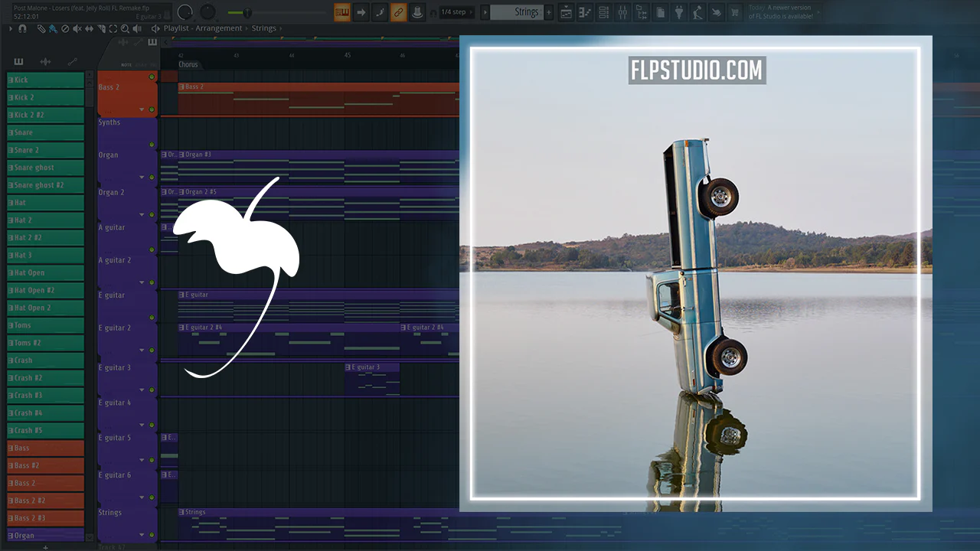Open the Channel rack icon
The width and height of the screenshot is (980, 551).
(x=604, y=12)
